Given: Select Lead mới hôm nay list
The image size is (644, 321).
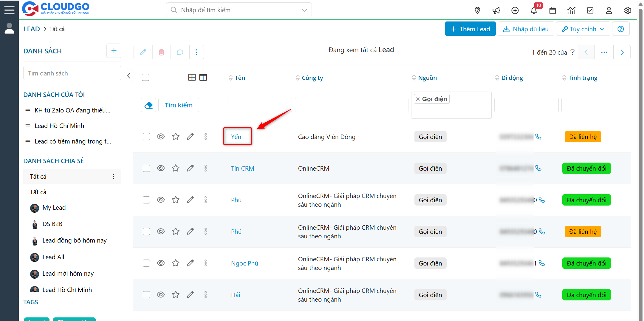Looking at the screenshot, I should coord(68,274).
